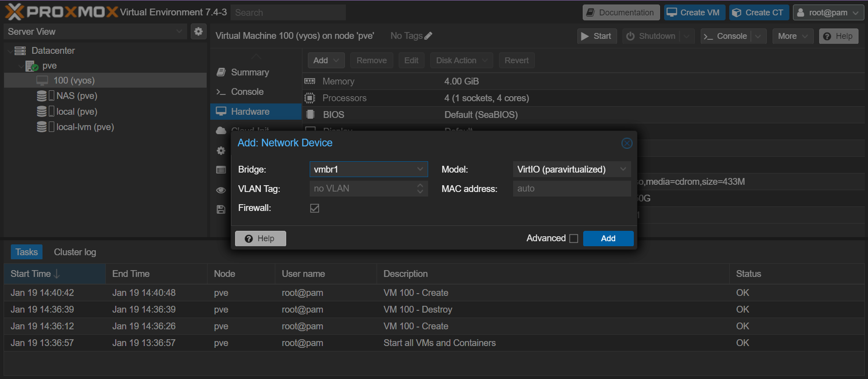
Task: Switch to the Cluster log tab
Action: pos(75,252)
